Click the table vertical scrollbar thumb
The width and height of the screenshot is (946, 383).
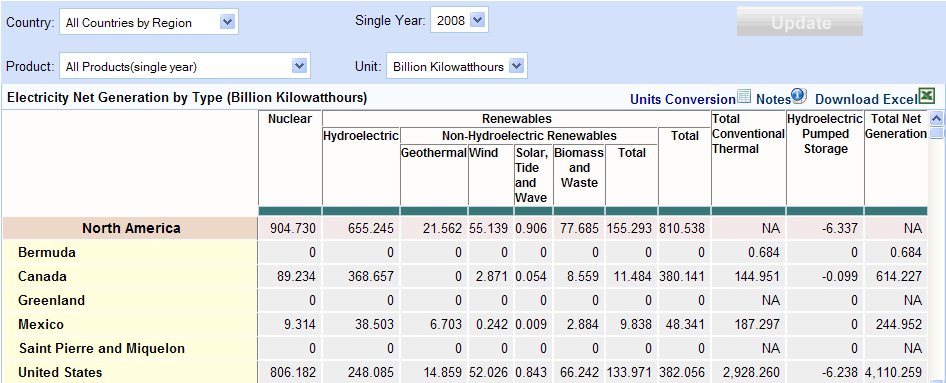pyautogui.click(x=936, y=133)
